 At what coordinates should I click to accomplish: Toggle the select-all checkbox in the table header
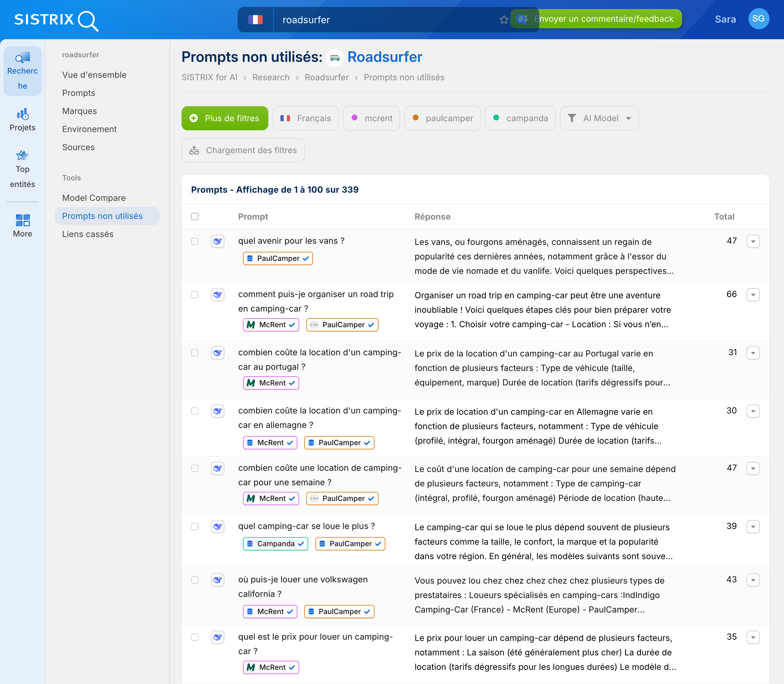coord(195,217)
